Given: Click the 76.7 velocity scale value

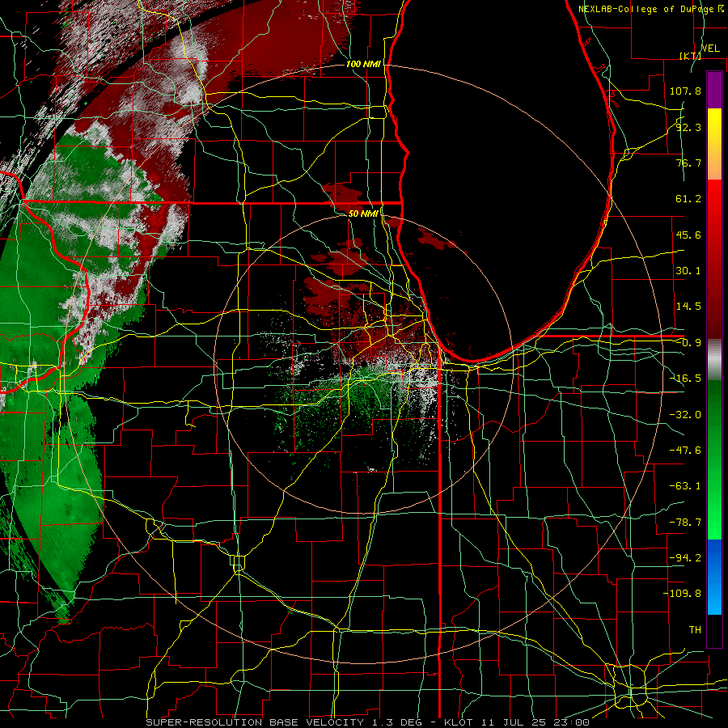Looking at the screenshot, I should (x=688, y=163).
